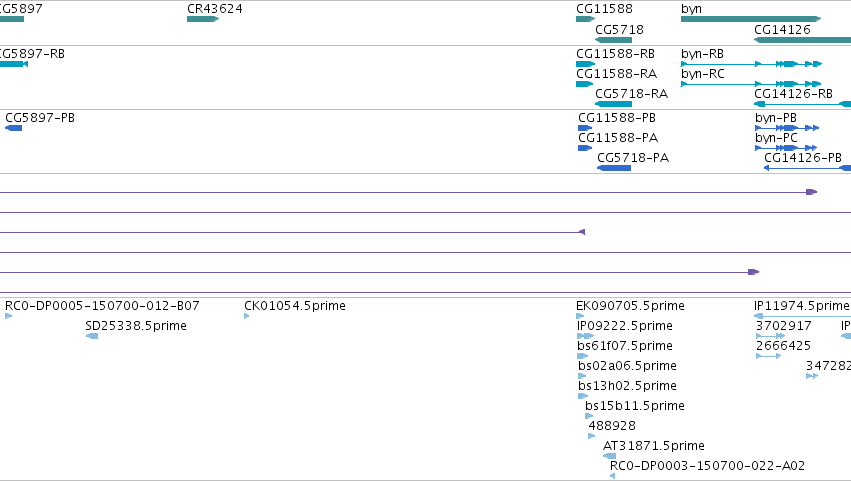This screenshot has width=851, height=481.
Task: Click the bs02a06.5prime EST label
Action: coord(627,366)
